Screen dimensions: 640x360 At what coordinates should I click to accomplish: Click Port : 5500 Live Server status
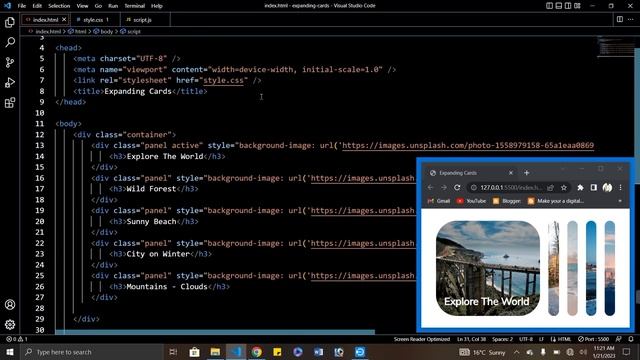(593, 339)
